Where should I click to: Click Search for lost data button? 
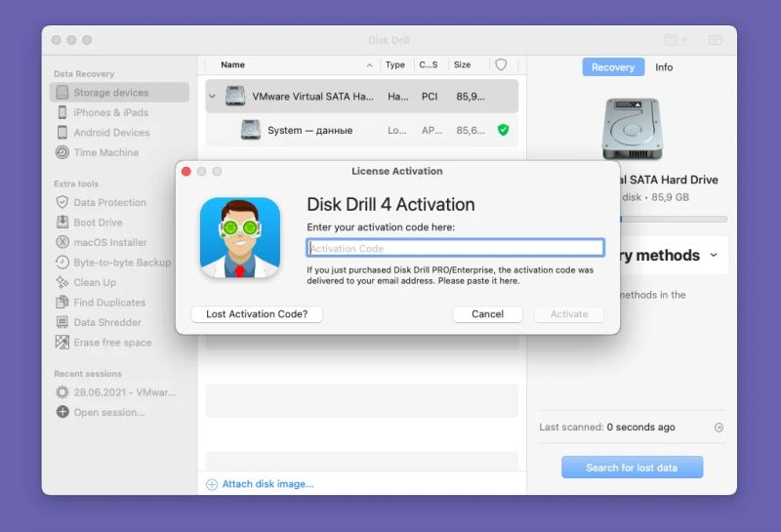point(632,468)
